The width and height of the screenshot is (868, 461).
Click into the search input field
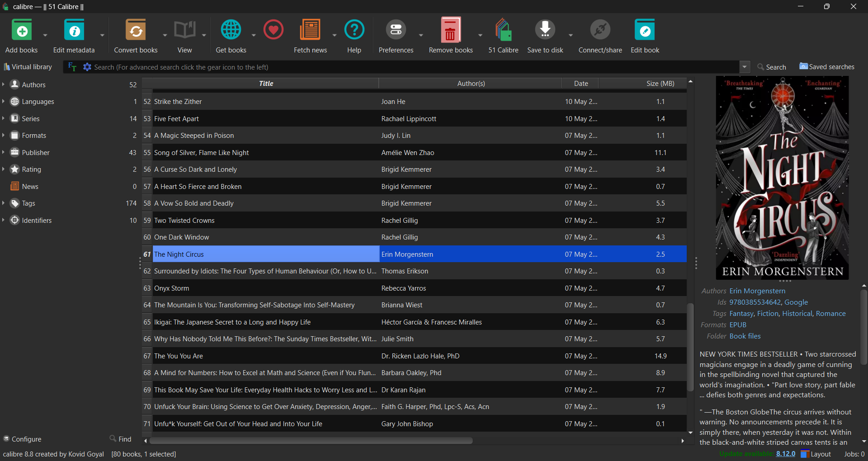407,67
